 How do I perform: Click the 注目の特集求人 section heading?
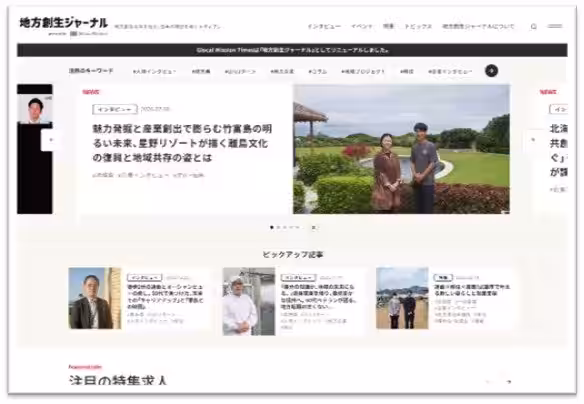click(118, 381)
